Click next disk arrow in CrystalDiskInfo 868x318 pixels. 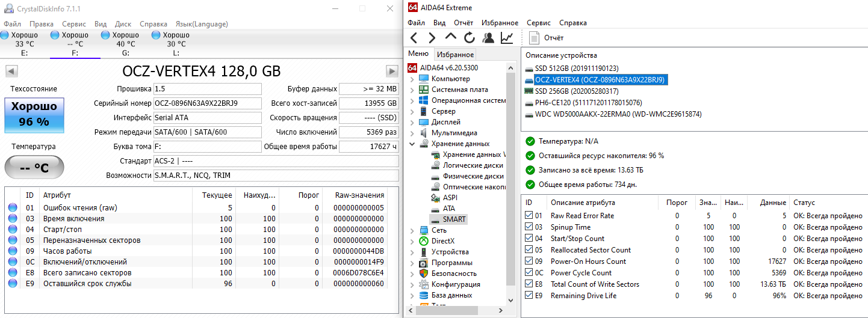pyautogui.click(x=392, y=71)
